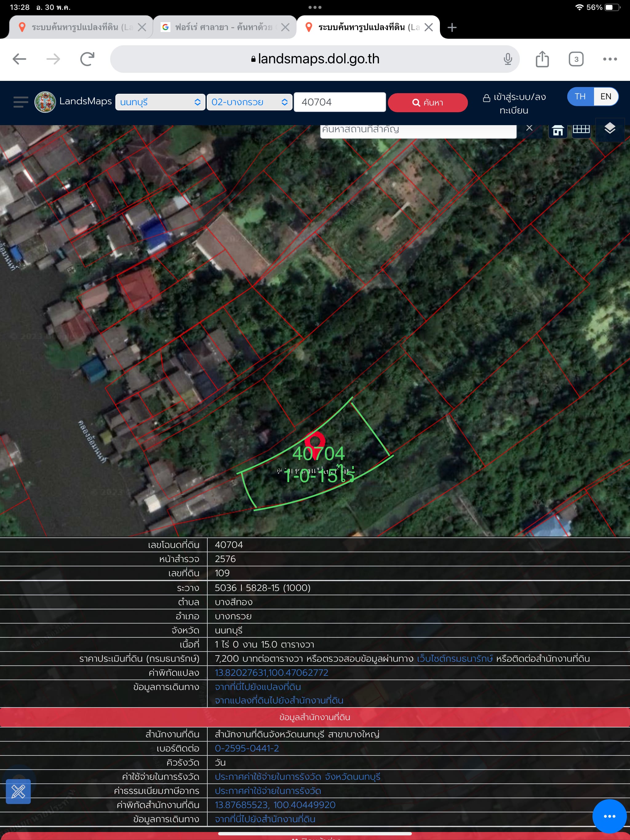Image resolution: width=630 pixels, height=840 pixels.
Task: Open the measure tool pencil-ruler icon
Action: point(18,791)
